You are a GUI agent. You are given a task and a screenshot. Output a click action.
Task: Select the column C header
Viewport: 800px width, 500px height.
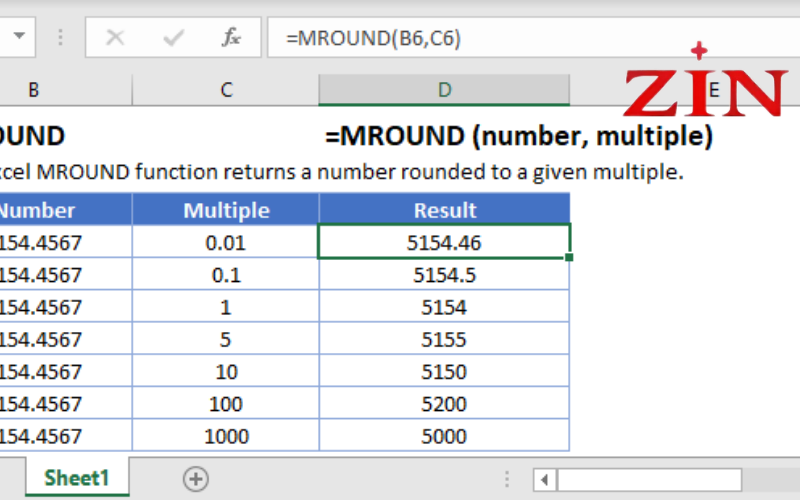tap(226, 90)
